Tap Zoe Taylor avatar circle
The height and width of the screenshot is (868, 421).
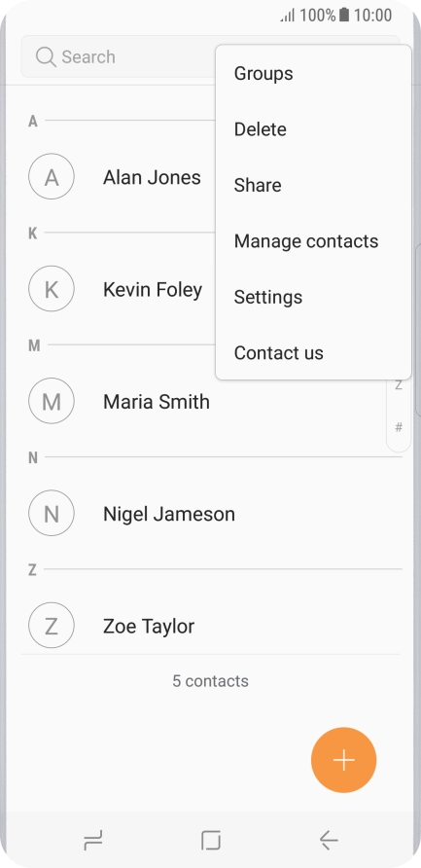(x=52, y=626)
